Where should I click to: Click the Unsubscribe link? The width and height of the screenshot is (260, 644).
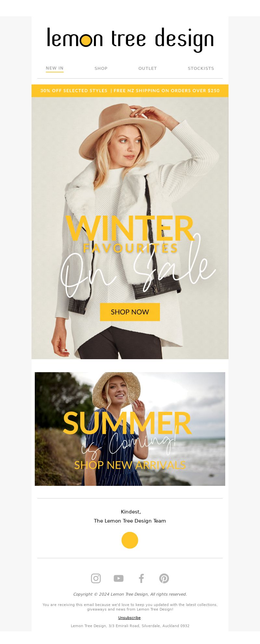click(129, 618)
